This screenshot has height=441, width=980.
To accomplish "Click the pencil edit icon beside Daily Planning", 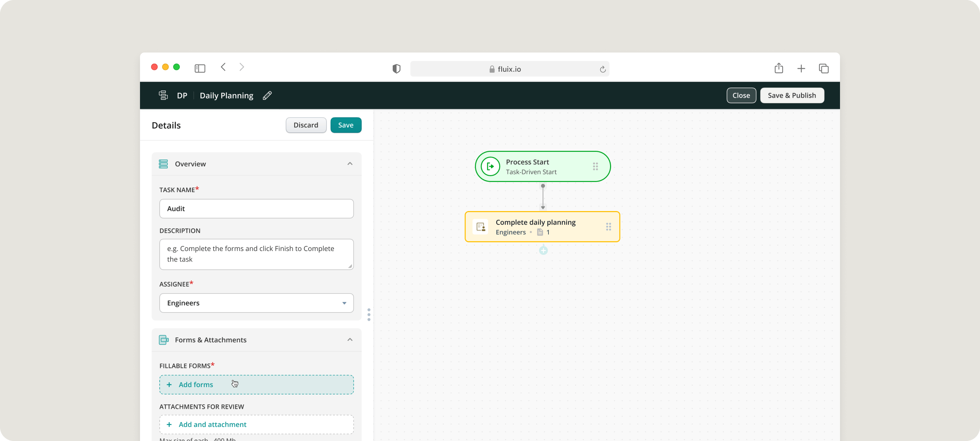I will (x=267, y=96).
